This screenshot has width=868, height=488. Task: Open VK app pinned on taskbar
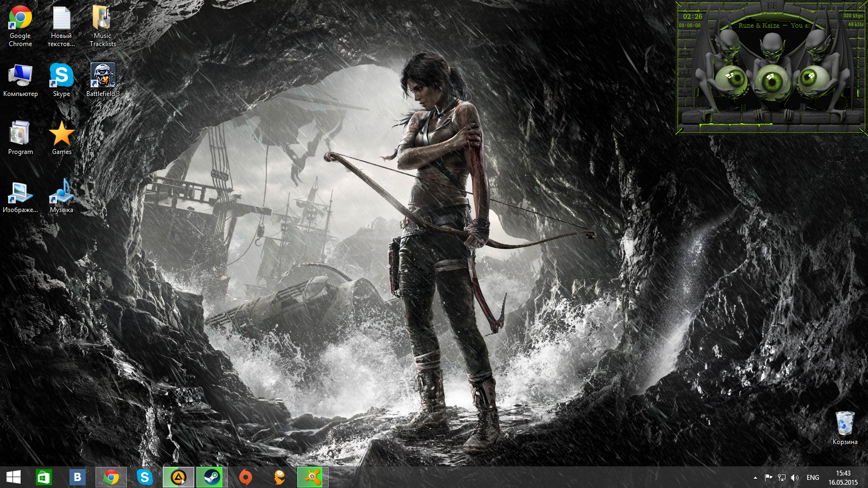point(78,477)
